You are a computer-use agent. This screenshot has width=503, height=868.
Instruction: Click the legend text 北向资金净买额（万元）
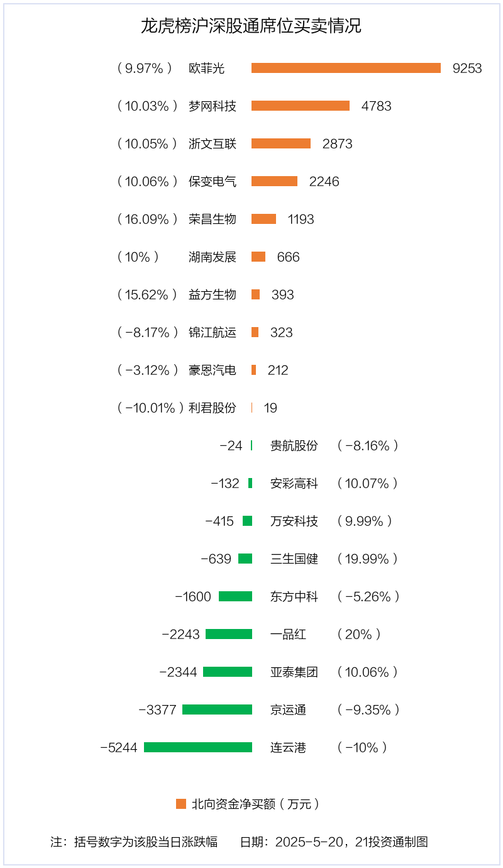pyautogui.click(x=256, y=804)
